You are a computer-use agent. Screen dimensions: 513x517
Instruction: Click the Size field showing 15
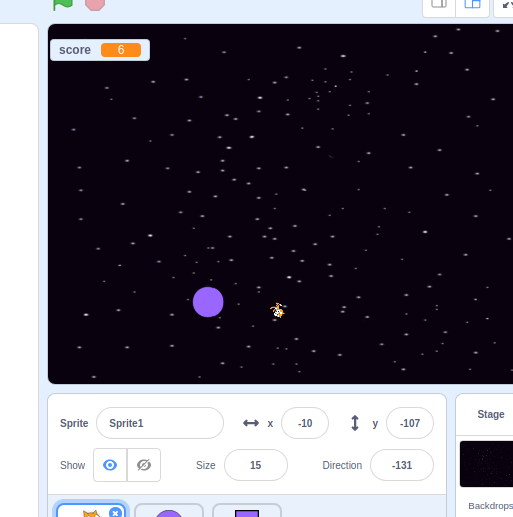pos(256,465)
